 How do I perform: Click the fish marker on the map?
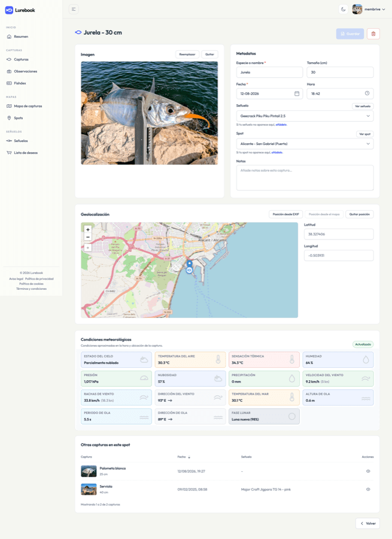189,271
